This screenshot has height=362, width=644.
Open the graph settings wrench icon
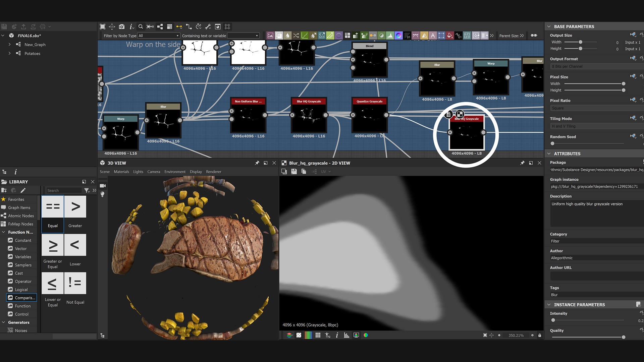tap(208, 26)
